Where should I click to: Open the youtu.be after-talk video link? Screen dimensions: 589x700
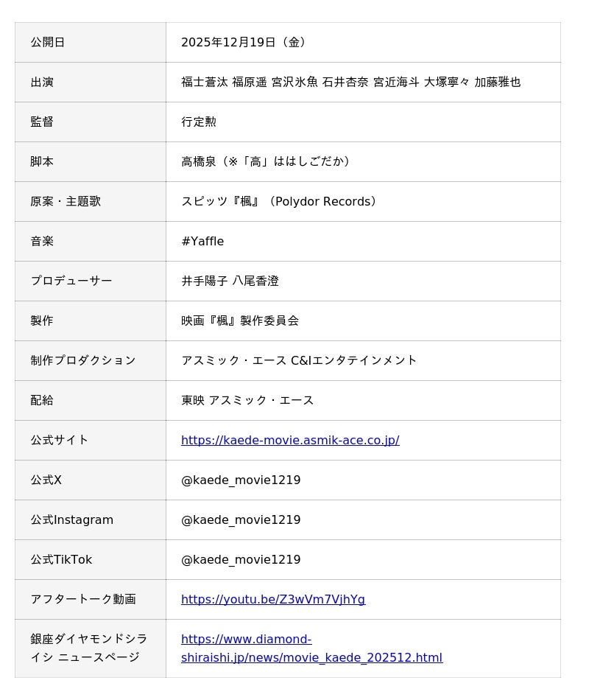[273, 600]
